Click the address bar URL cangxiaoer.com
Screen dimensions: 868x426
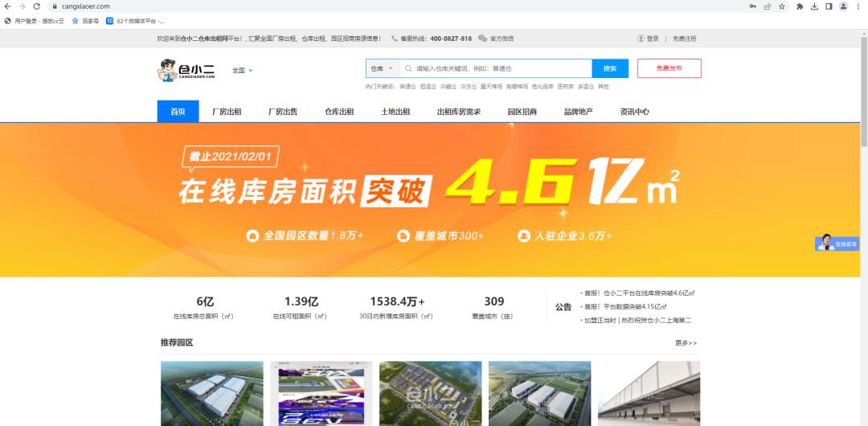(88, 6)
